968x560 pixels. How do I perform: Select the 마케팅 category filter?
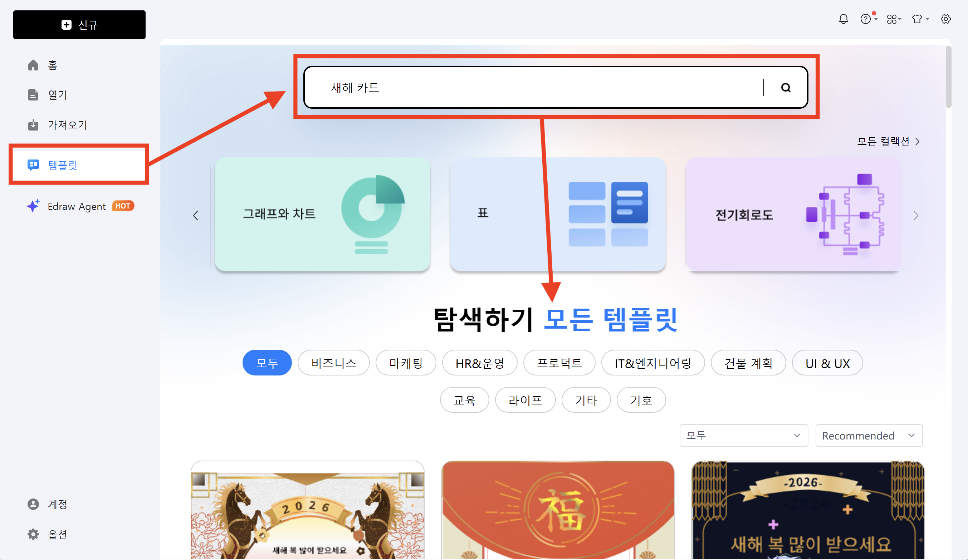(x=406, y=363)
